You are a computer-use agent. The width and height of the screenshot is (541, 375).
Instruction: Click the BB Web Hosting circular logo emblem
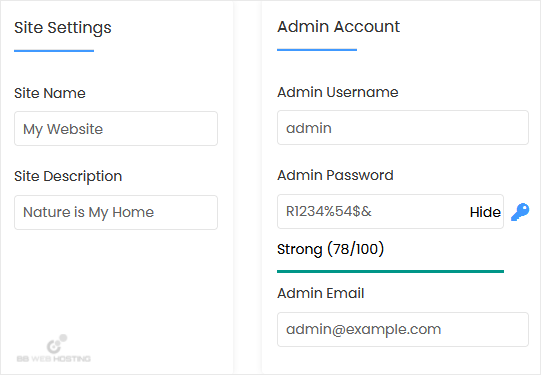point(57,344)
